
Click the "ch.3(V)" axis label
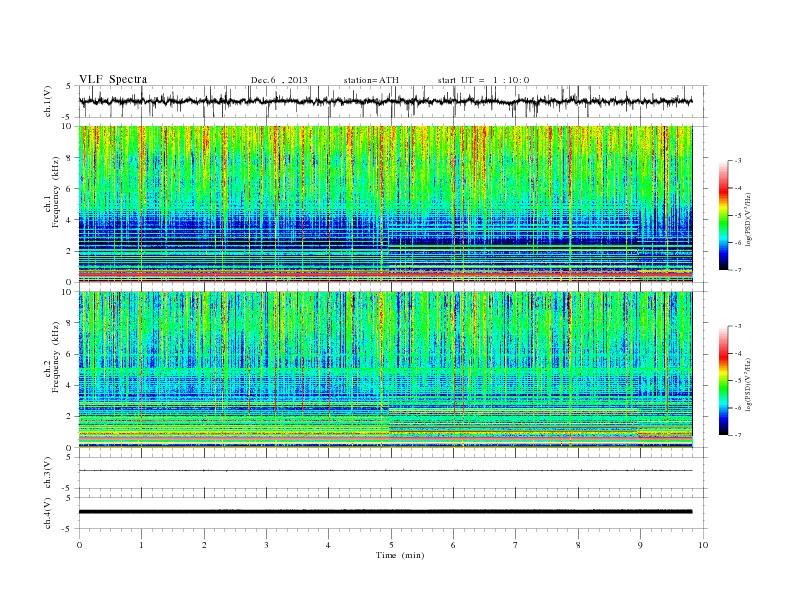[48, 473]
